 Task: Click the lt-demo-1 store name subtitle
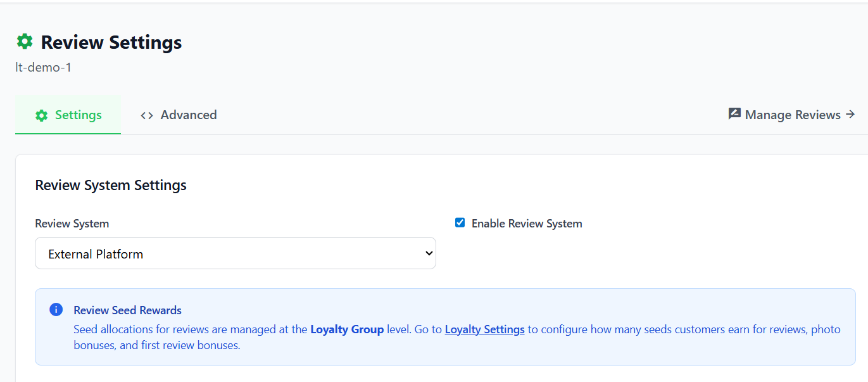[43, 67]
